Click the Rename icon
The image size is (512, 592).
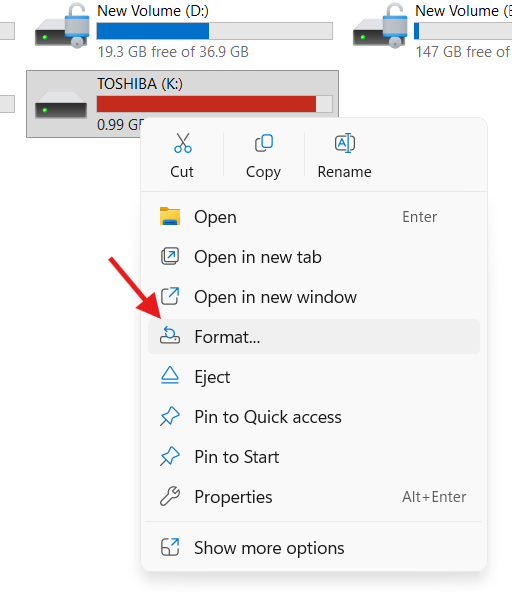[x=345, y=143]
